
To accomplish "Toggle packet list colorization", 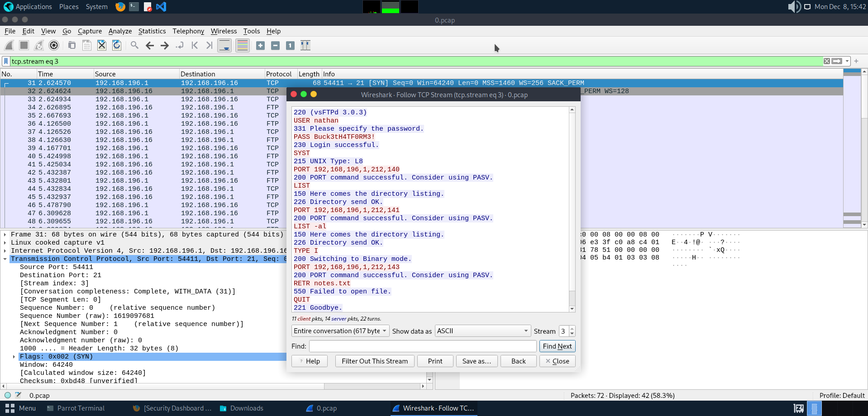I will [242, 45].
